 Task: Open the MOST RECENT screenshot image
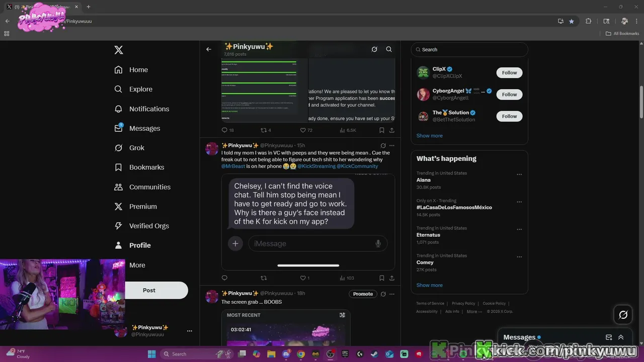point(286,328)
